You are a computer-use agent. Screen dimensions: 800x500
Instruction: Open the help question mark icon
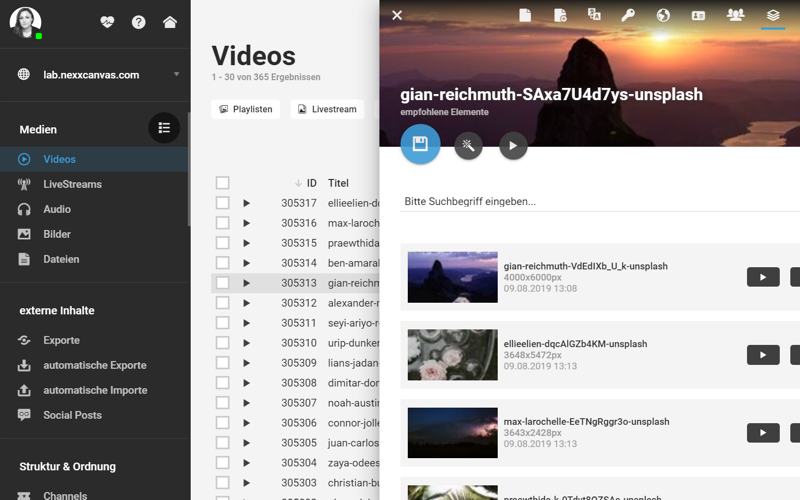coord(138,22)
